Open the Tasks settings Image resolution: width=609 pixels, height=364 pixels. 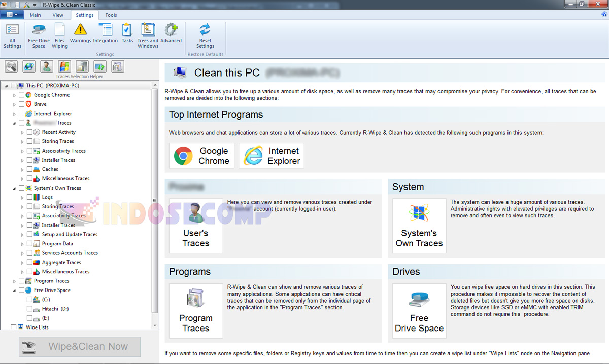coord(127,33)
